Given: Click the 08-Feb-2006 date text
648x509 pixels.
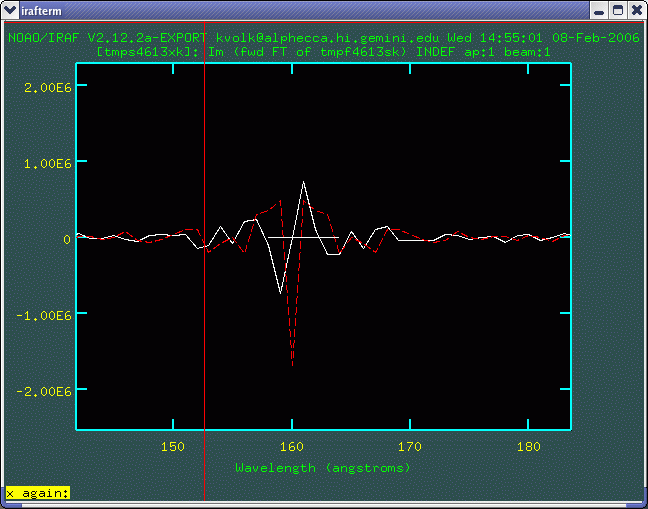Looking at the screenshot, I should pos(596,38).
